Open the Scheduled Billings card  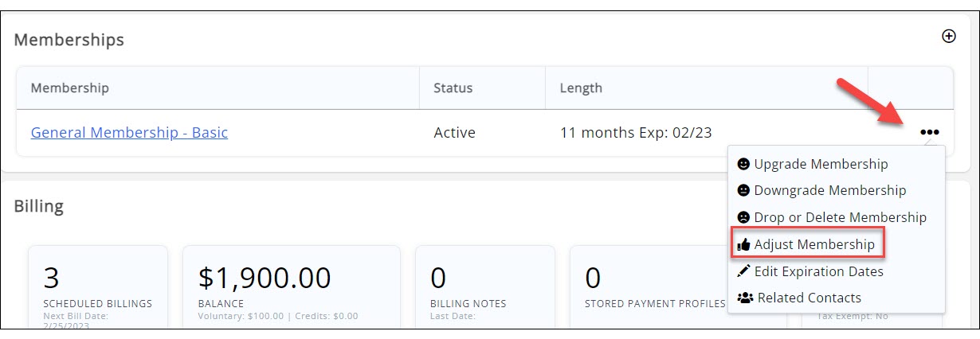point(98,286)
